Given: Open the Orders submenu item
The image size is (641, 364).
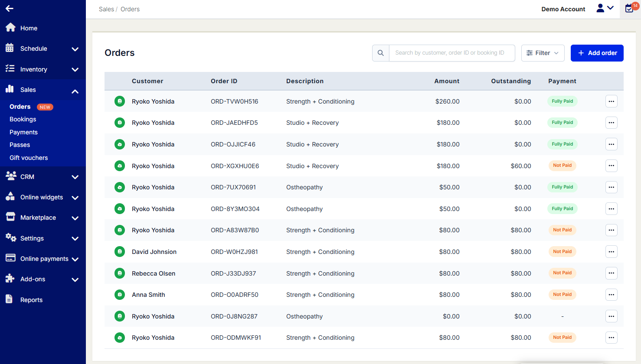Looking at the screenshot, I should pos(20,107).
